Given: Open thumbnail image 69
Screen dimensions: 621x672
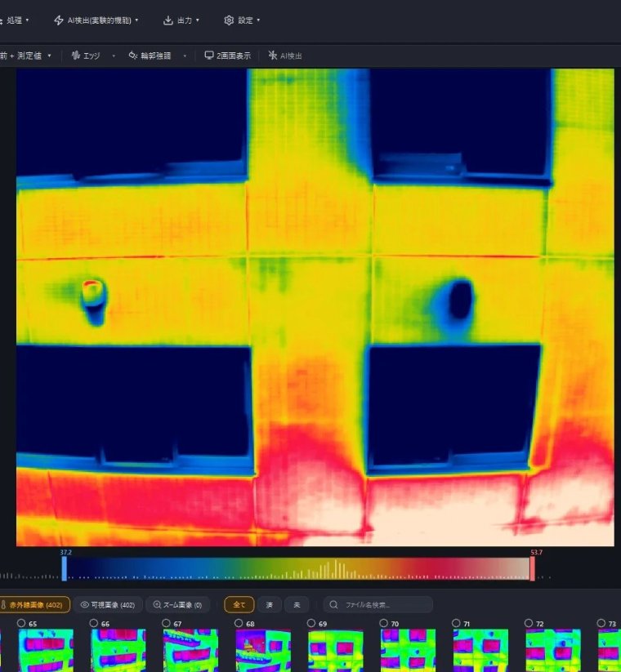Looking at the screenshot, I should point(336,651).
